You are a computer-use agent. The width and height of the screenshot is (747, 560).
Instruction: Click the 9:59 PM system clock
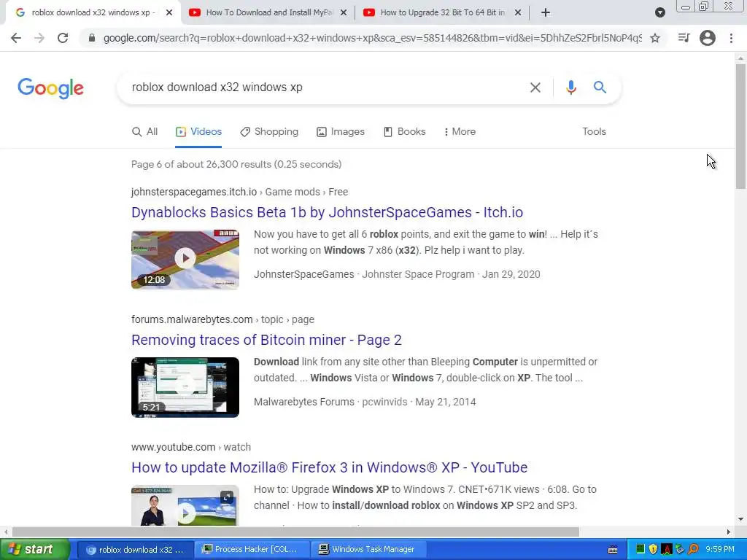(x=720, y=550)
